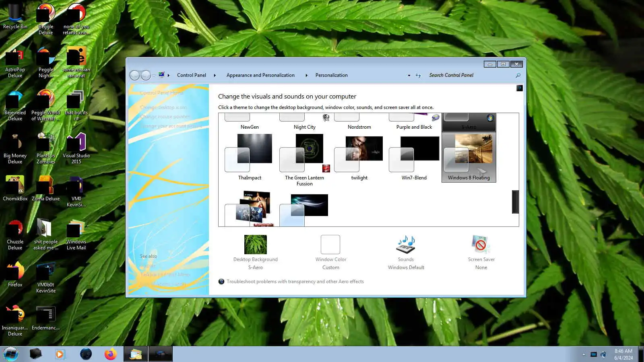Open Change your account picture link
The image size is (644, 362).
[171, 126]
